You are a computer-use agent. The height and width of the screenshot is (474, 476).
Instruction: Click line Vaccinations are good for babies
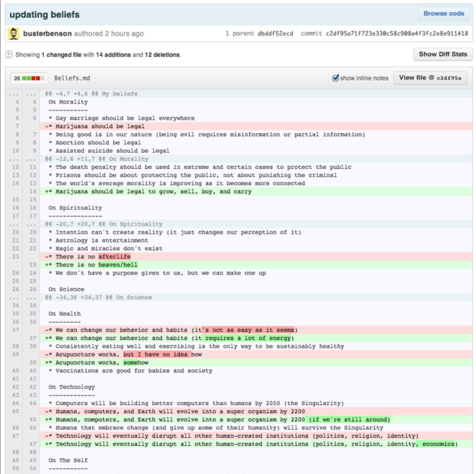[256, 371]
